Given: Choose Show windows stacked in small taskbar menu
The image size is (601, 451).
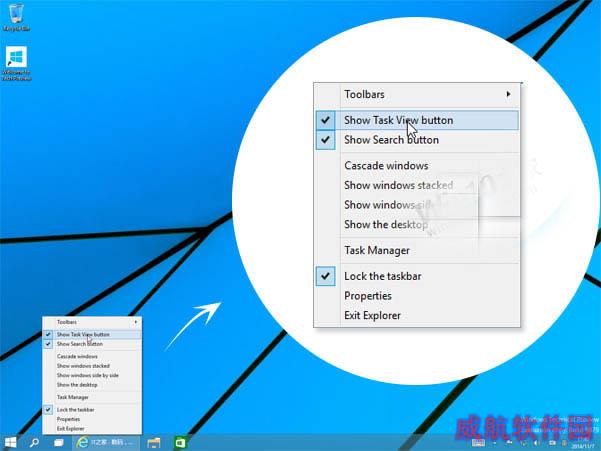Looking at the screenshot, I should 92,366.
